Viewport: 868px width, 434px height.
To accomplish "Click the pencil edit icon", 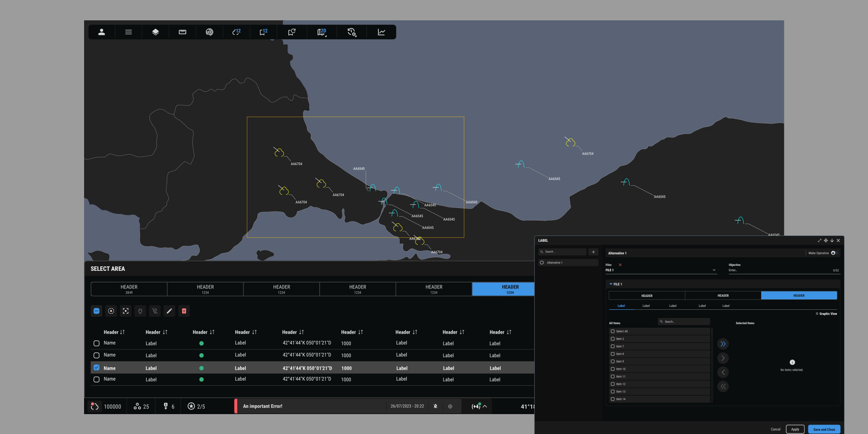I will point(170,311).
